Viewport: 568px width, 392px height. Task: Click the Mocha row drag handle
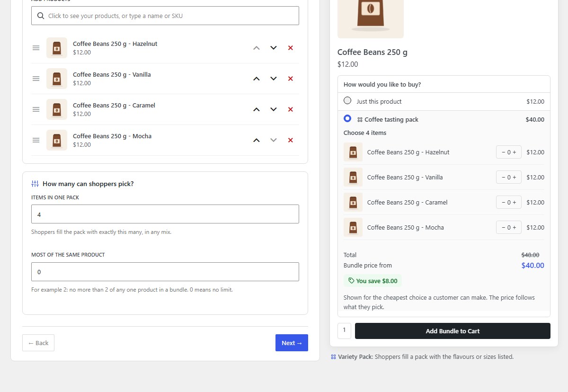pos(36,140)
